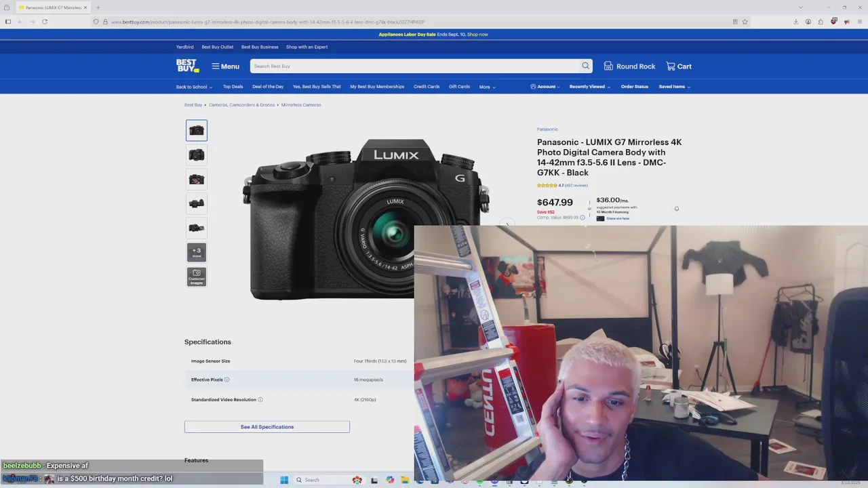Reload the page in browser
This screenshot has width=868, height=488.
[x=44, y=22]
